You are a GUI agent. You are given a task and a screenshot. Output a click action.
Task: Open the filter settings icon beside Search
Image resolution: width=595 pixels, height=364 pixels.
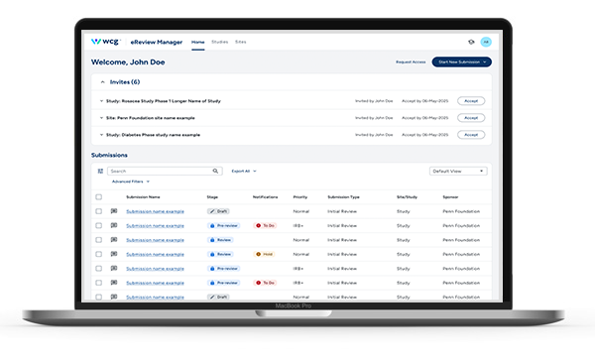click(x=100, y=172)
